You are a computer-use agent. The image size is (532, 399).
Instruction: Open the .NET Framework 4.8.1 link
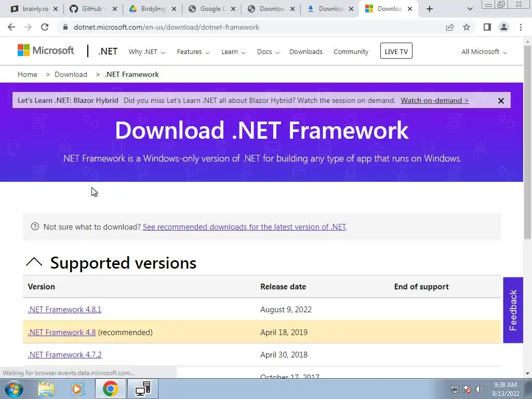(x=64, y=310)
